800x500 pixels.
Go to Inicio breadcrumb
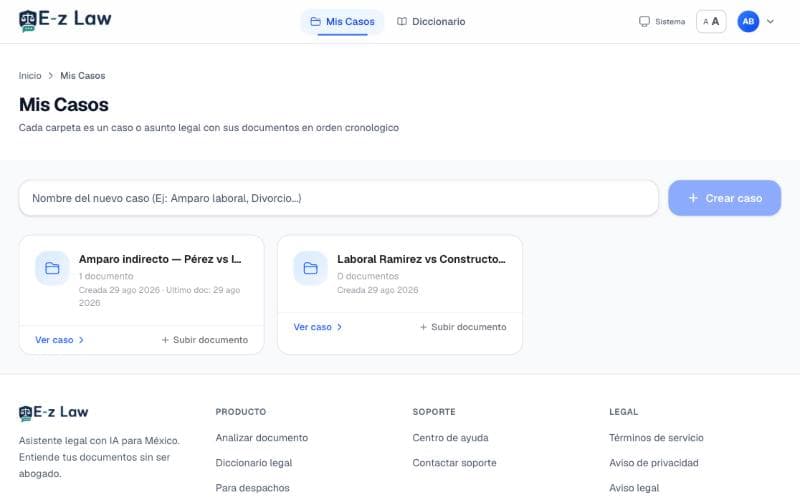30,76
